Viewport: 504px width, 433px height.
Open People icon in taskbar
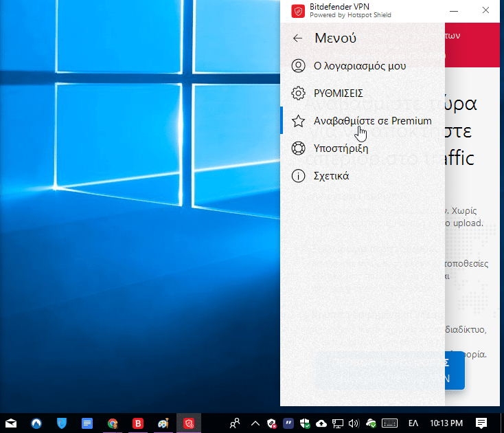235,423
